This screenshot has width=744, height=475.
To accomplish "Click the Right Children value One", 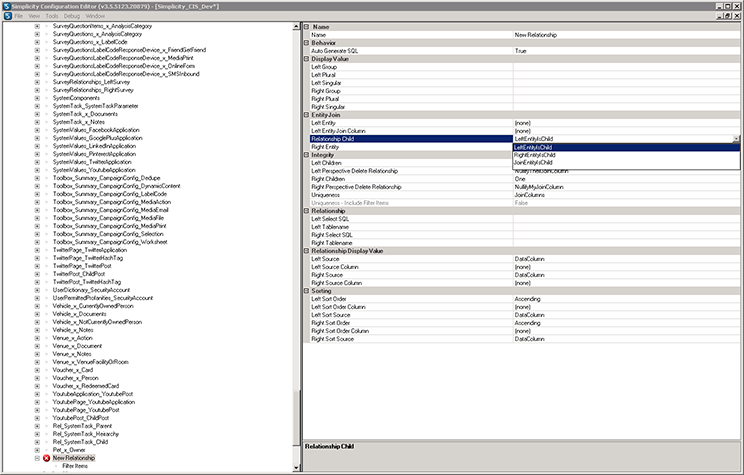I will point(520,179).
